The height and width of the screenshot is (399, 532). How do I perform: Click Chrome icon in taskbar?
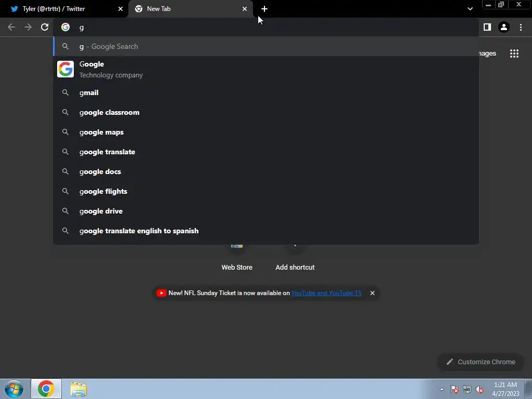click(x=46, y=389)
